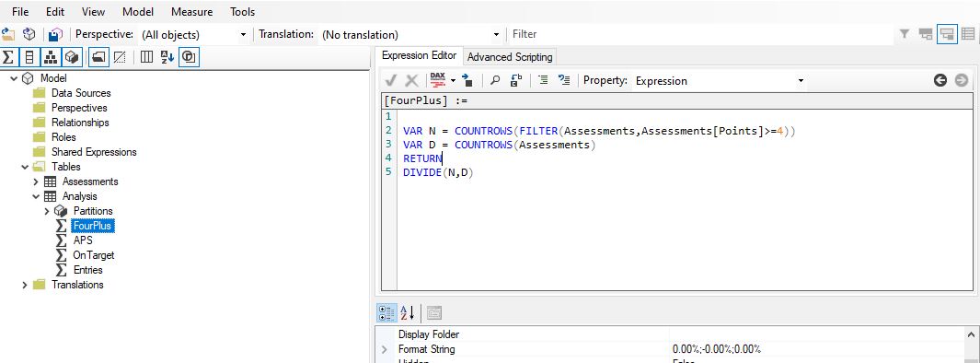Select the Relationships folder
The image size is (980, 363).
click(x=80, y=122)
